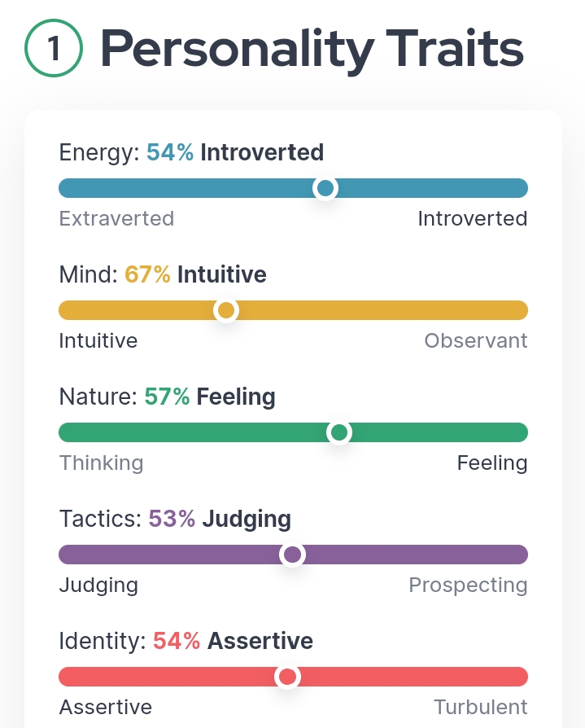585x728 pixels.
Task: Click the 67% Intuitive result text
Action: click(x=195, y=274)
